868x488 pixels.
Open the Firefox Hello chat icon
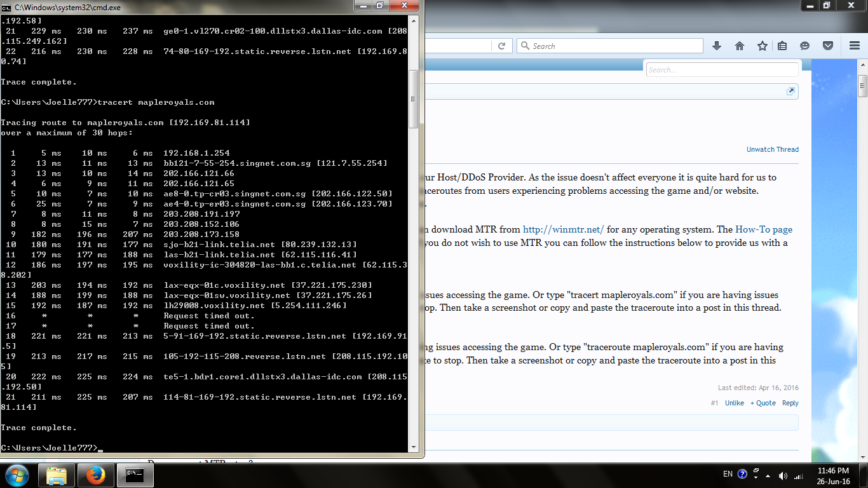coord(804,46)
